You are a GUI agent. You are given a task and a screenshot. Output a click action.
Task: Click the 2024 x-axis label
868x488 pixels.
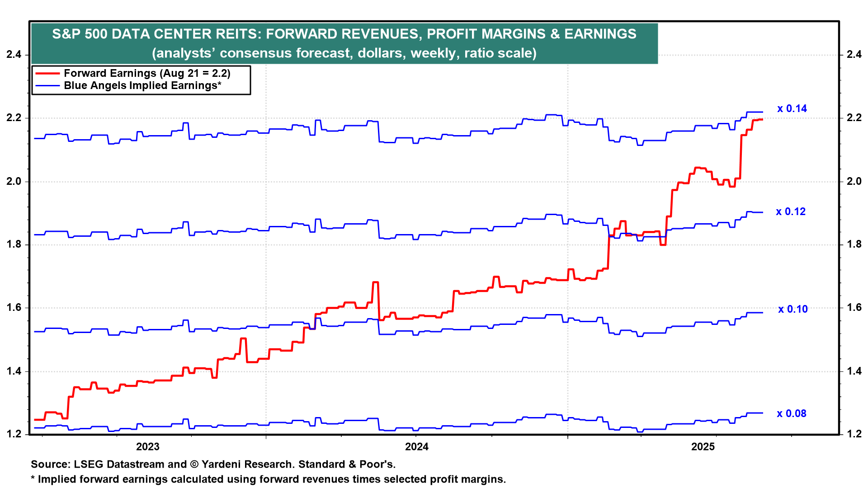point(416,447)
